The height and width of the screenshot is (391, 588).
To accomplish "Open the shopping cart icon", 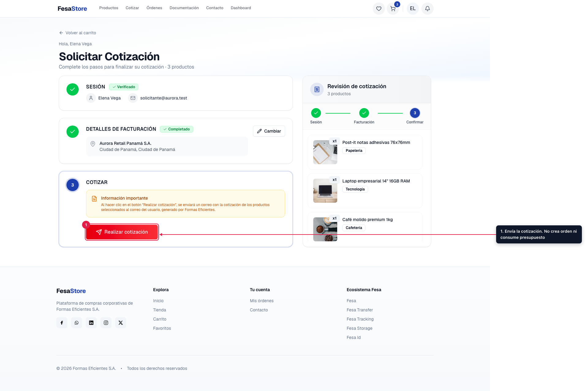I will click(x=393, y=9).
